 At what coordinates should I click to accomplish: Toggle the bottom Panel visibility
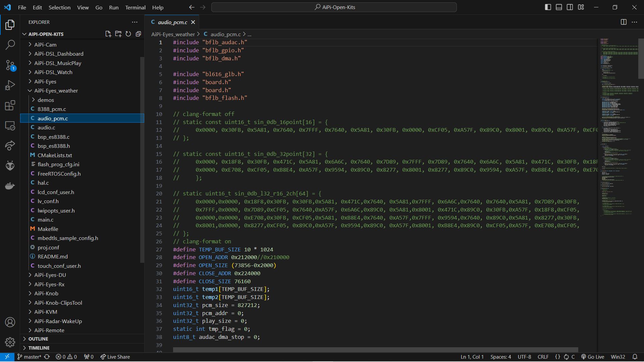coord(559,7)
